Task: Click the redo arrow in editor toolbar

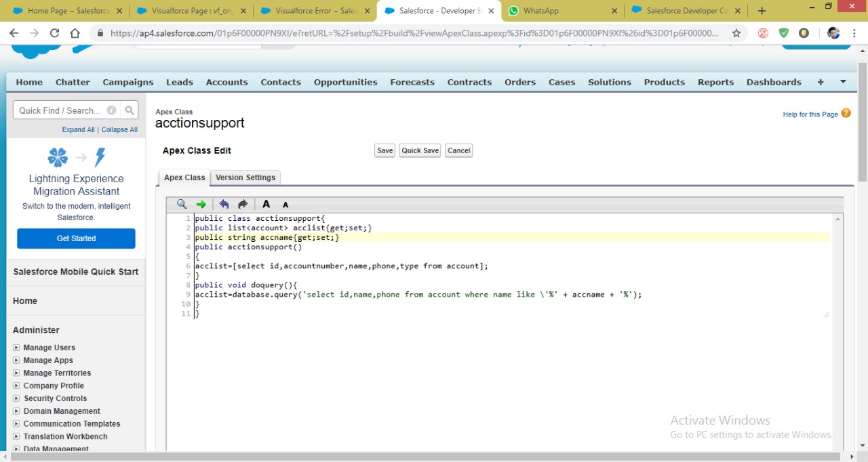Action: 243,204
